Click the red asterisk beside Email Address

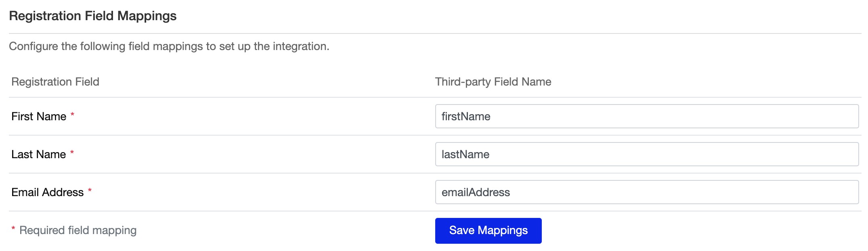[x=90, y=190]
